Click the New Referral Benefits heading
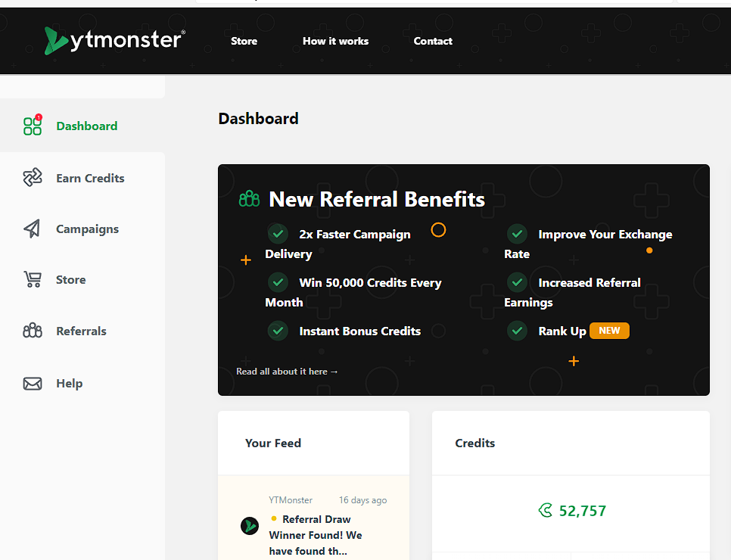The height and width of the screenshot is (560, 731). coord(377,199)
